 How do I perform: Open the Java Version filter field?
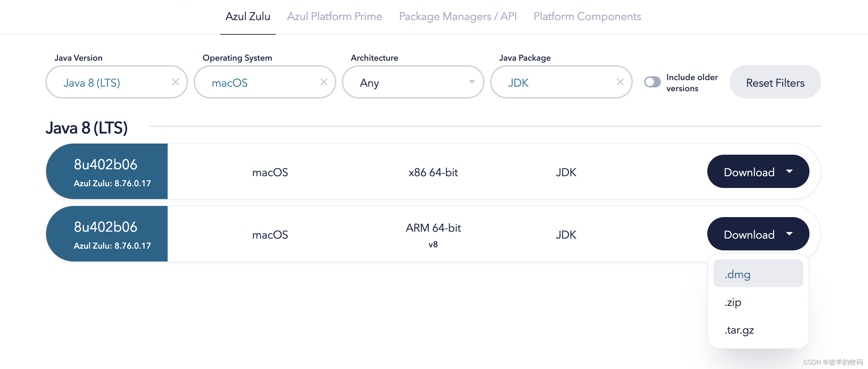(104, 82)
